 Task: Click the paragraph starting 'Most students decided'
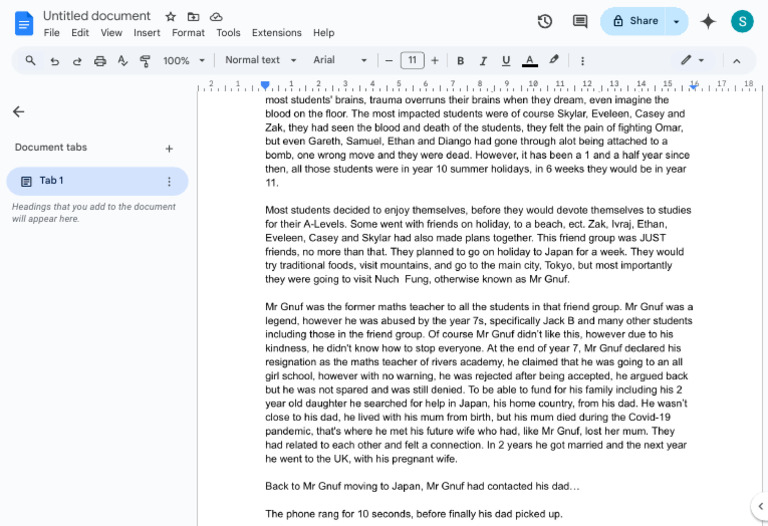coord(478,244)
